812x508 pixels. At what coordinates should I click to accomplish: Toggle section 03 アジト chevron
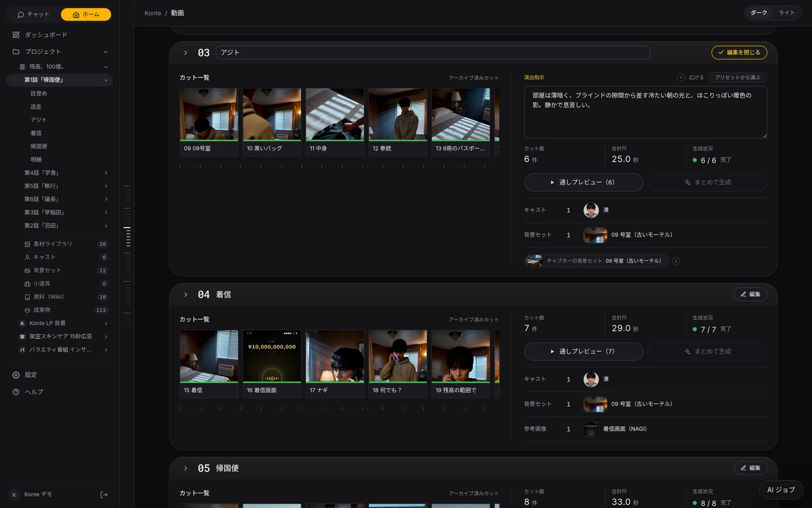[x=186, y=53]
